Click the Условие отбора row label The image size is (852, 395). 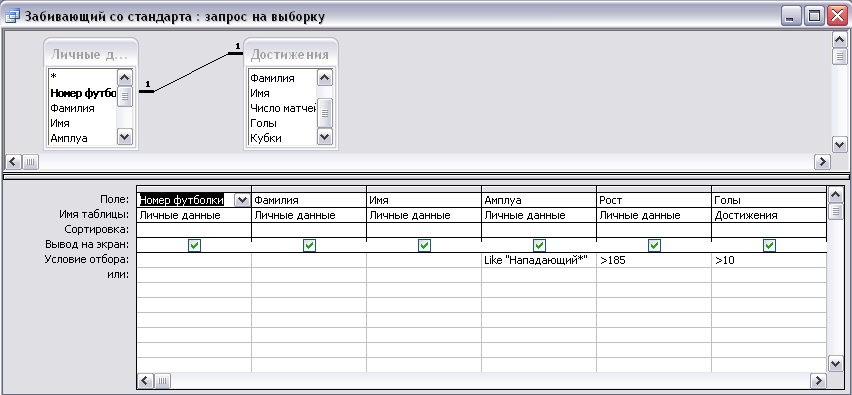87,259
